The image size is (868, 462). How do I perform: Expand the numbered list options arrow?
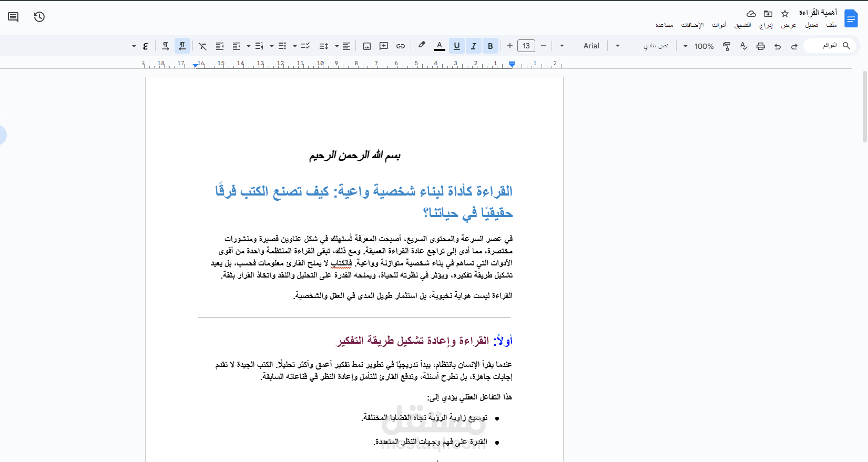[249, 46]
